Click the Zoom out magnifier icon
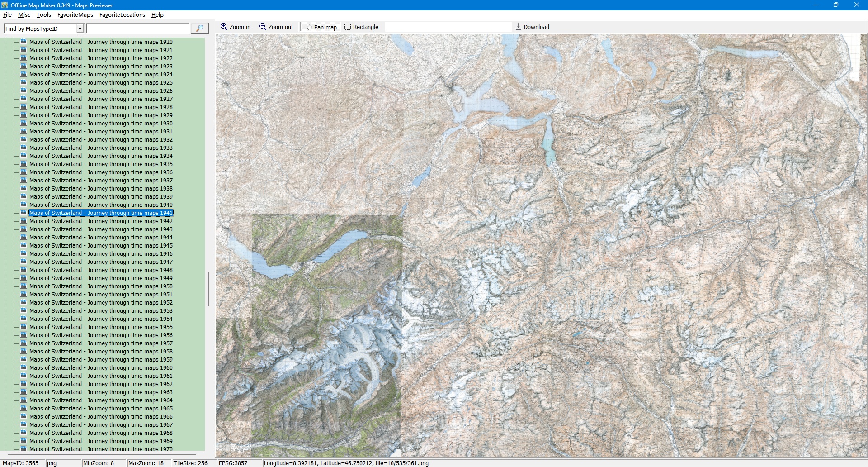868x467 pixels. [x=263, y=27]
